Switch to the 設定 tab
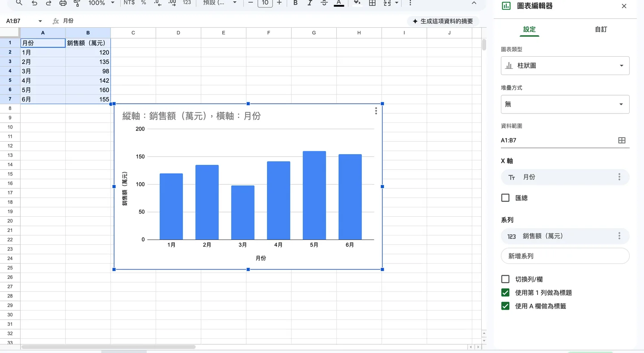The image size is (644, 353). 530,29
